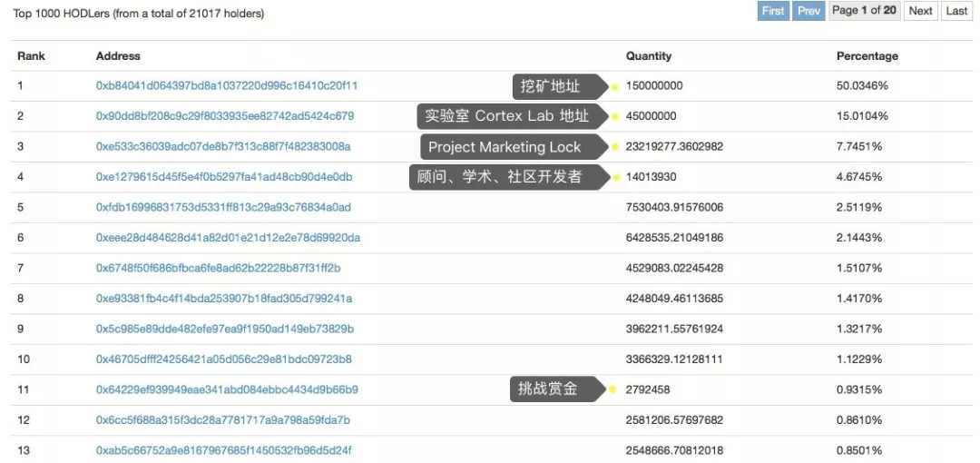
Task: Open address 0xfdb16996831753d5331ff813c29a93c76834a0ad
Action: pos(223,207)
